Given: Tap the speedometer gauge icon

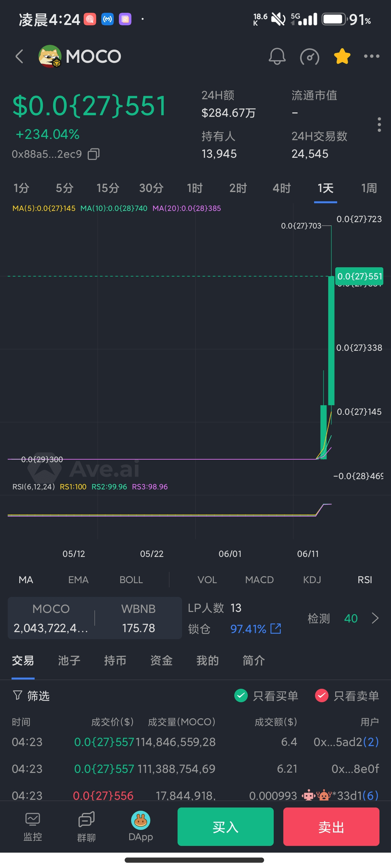Looking at the screenshot, I should (309, 56).
